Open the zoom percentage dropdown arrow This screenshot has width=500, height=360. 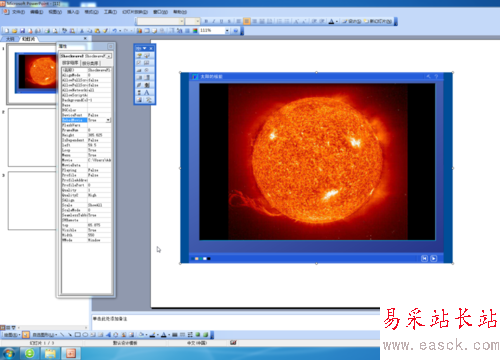point(227,31)
